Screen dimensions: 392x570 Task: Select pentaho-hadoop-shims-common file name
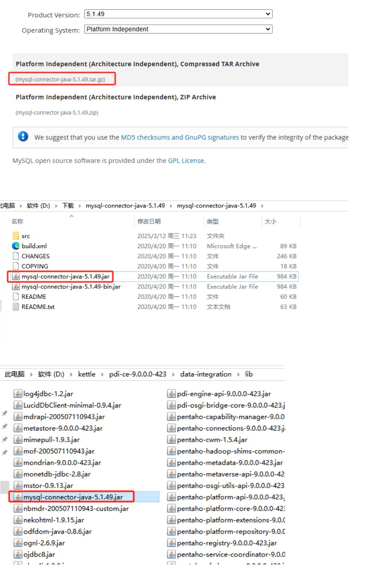pyautogui.click(x=231, y=451)
